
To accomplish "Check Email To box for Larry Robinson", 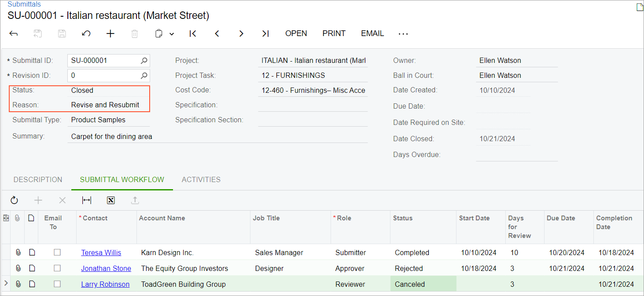I will click(57, 284).
